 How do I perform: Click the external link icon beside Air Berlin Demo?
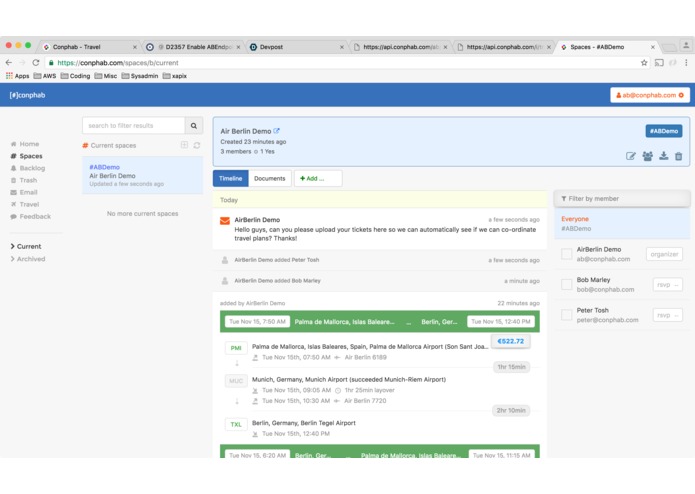[x=277, y=131]
